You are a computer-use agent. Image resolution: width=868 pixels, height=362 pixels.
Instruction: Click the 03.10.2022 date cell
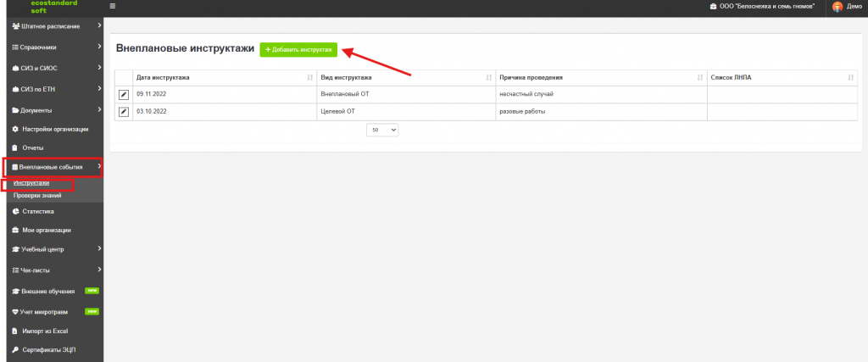coord(225,112)
